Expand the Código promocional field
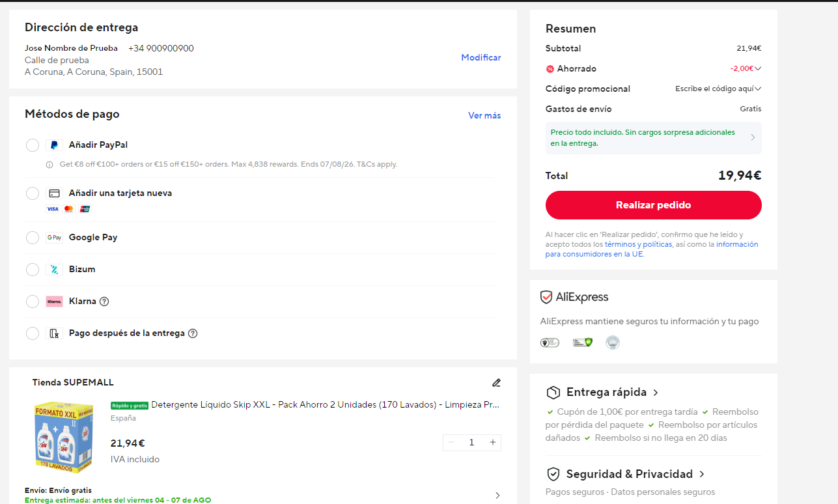Screen dimensions: 838x504 pyautogui.click(x=718, y=89)
